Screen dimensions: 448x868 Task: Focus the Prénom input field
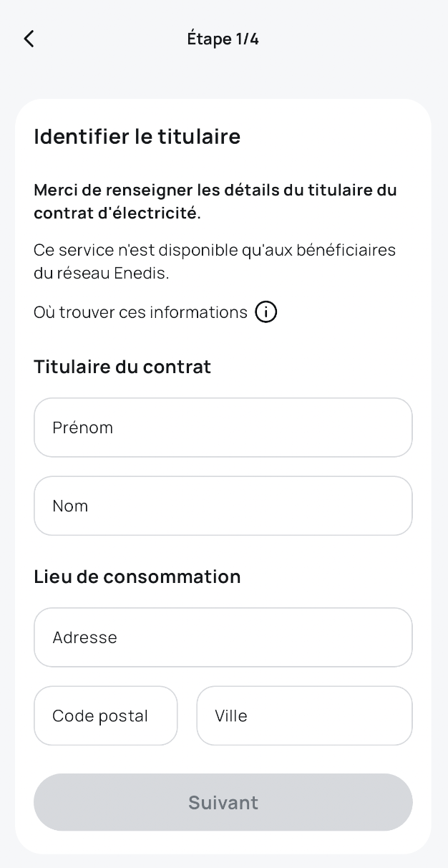pyautogui.click(x=223, y=428)
